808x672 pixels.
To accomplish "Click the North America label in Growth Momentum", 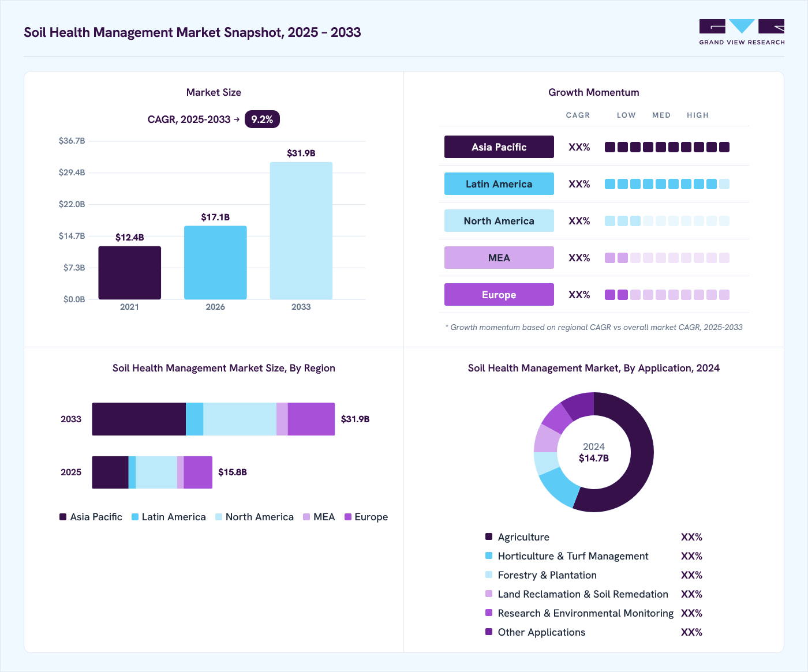I will click(499, 221).
